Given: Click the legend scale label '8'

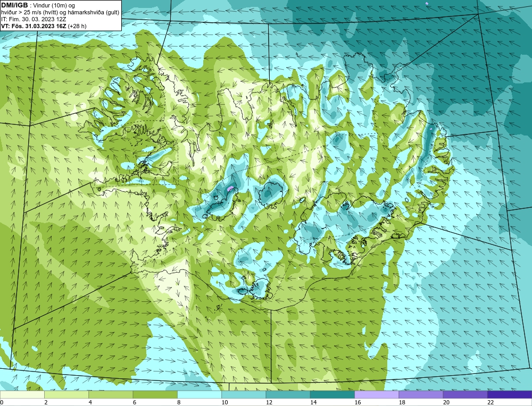Looking at the screenshot, I should [x=179, y=403].
